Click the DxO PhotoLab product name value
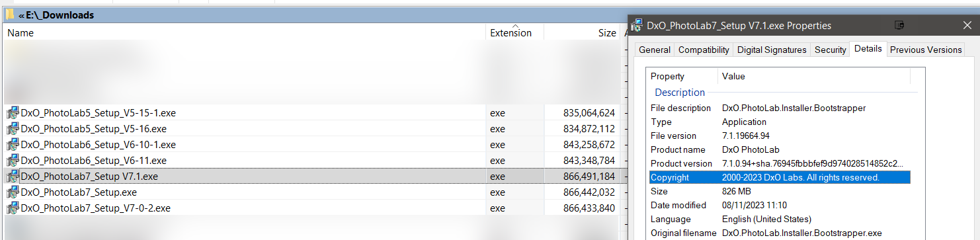The width and height of the screenshot is (980, 240). tap(751, 149)
